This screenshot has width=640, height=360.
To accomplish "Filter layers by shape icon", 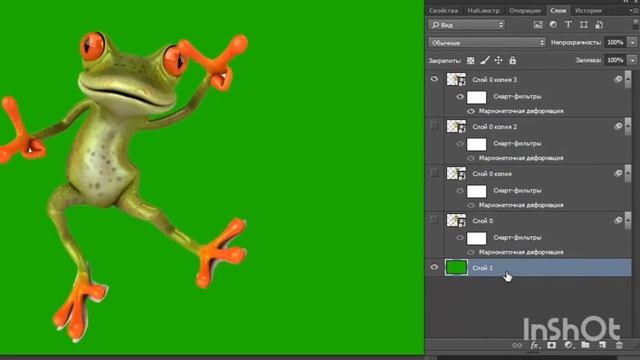I will click(x=584, y=25).
